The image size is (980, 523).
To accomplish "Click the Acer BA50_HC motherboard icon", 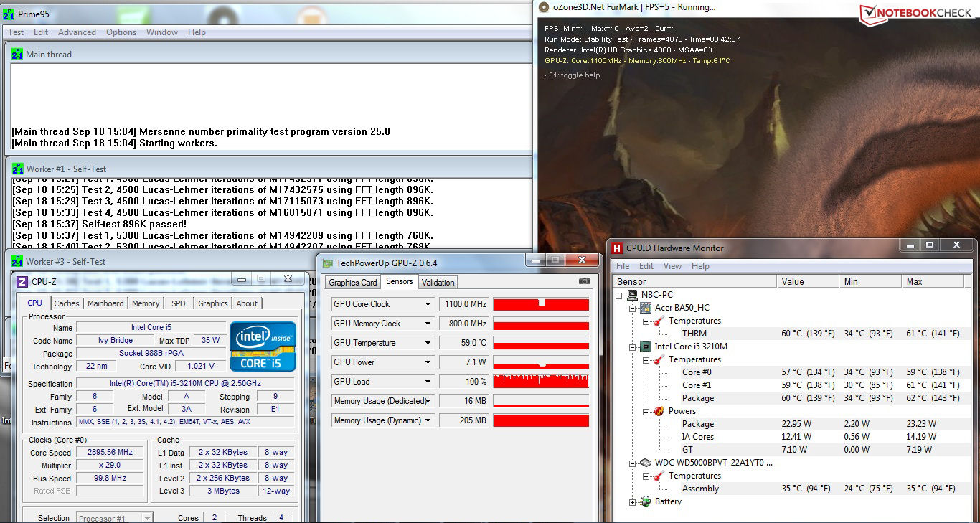I will (x=646, y=308).
